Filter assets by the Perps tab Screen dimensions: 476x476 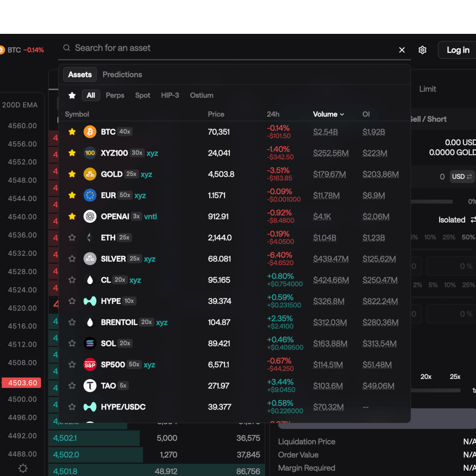115,95
